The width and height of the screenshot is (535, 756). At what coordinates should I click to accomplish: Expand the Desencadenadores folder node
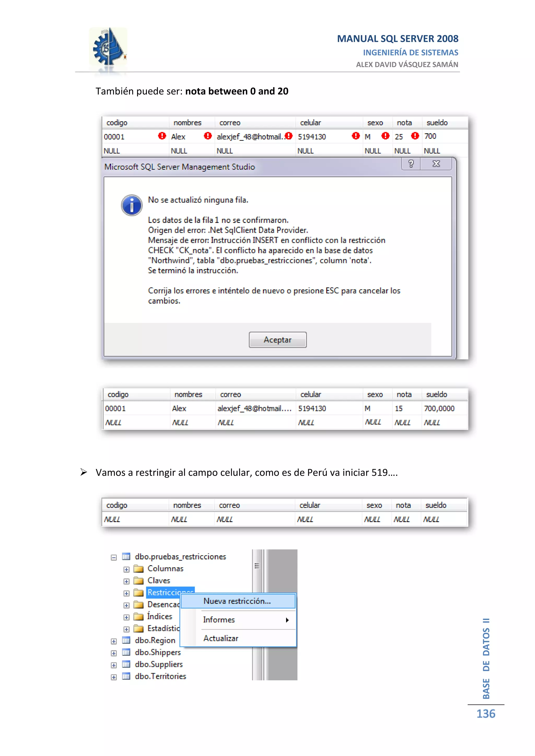[126, 605]
